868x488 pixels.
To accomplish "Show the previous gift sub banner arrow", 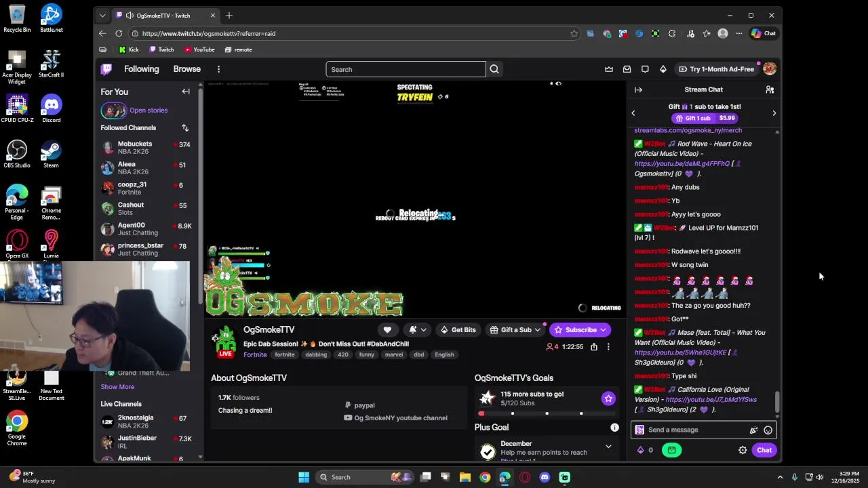I will point(633,113).
